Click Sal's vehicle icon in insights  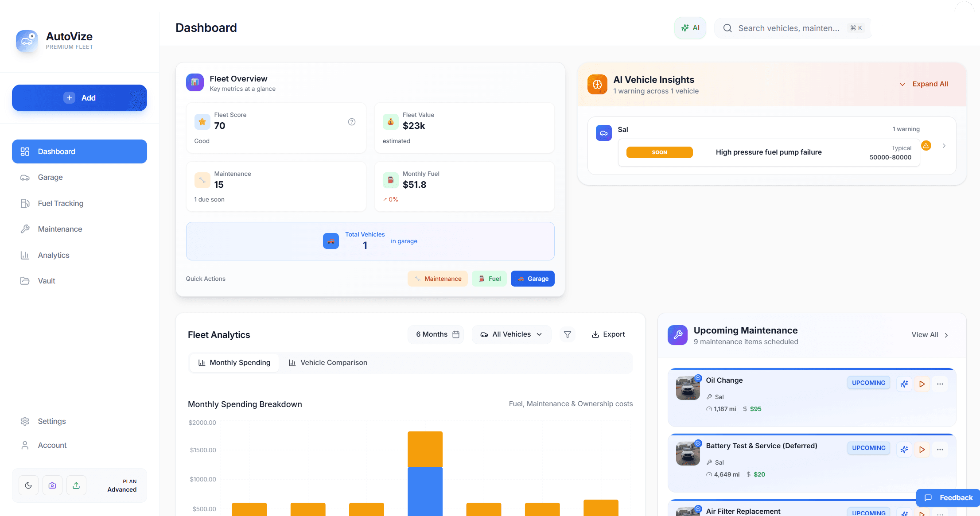pos(604,133)
